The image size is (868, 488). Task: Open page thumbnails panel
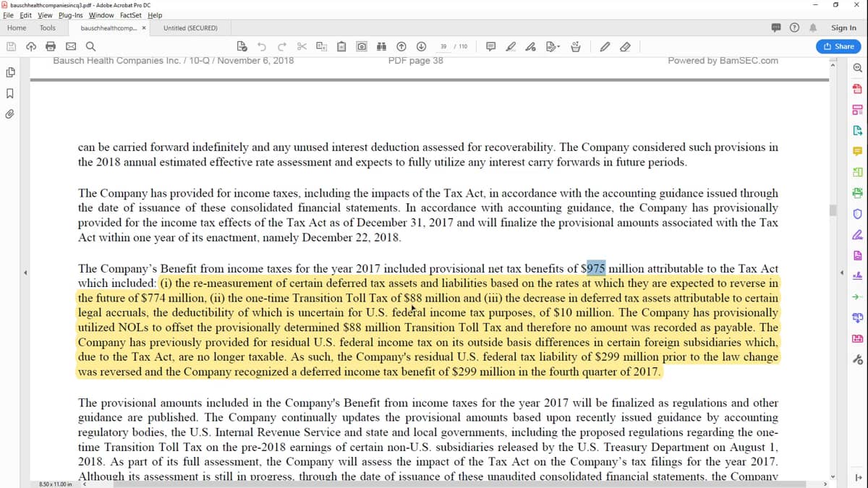click(10, 73)
